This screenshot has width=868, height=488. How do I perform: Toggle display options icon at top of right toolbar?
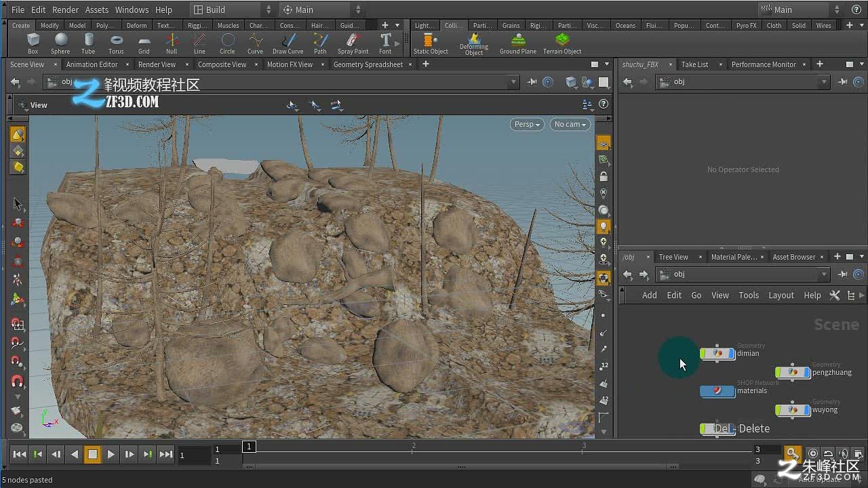[603, 143]
